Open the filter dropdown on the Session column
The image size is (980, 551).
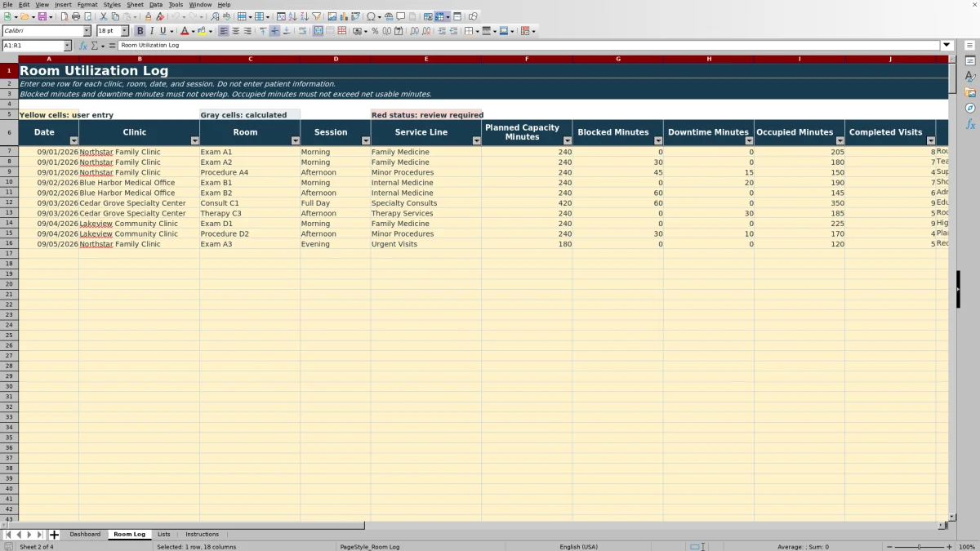pos(366,140)
